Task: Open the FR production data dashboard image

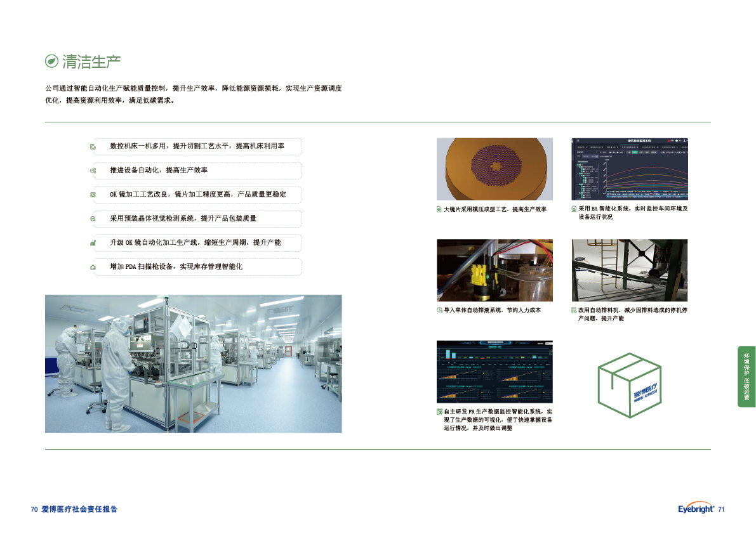Action: coord(494,372)
